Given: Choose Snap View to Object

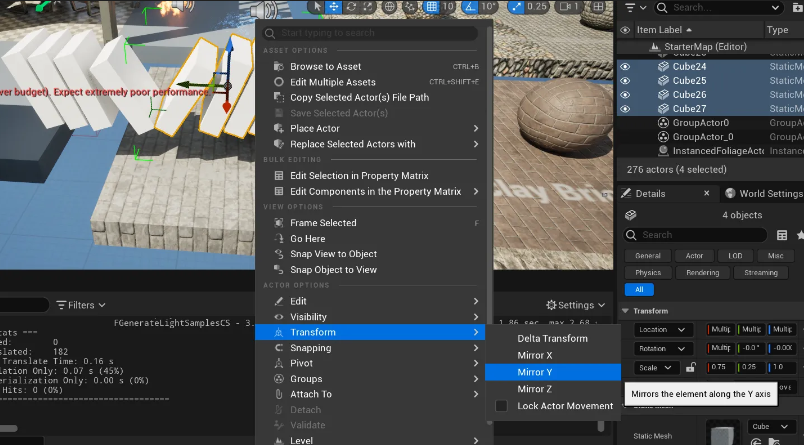Looking at the screenshot, I should pyautogui.click(x=370, y=254).
